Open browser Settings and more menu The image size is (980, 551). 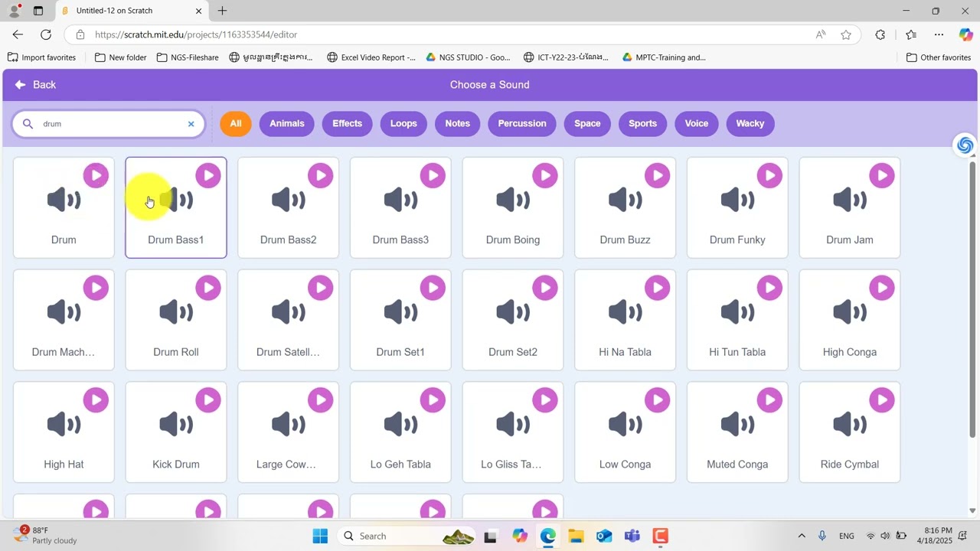coord(939,34)
